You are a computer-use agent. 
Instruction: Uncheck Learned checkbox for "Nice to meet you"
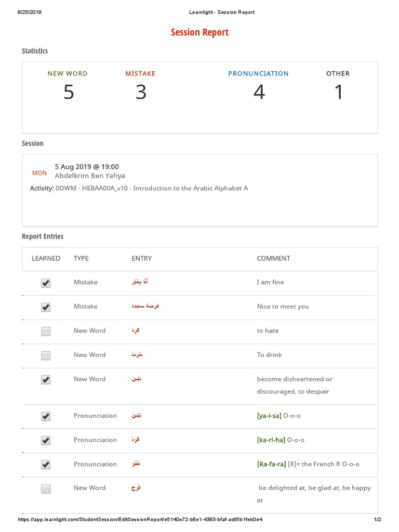[46, 307]
